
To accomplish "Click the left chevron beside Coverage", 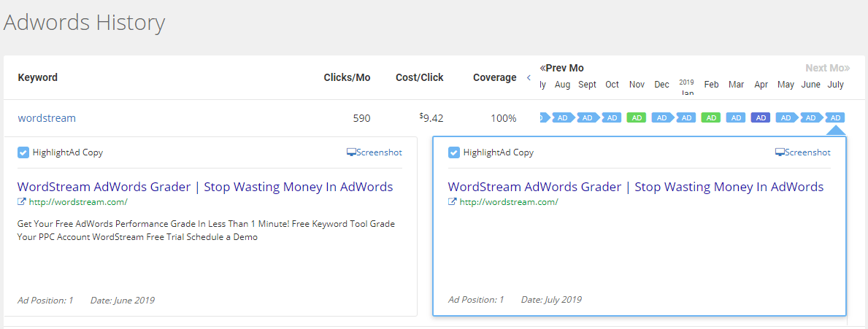I will tap(529, 78).
